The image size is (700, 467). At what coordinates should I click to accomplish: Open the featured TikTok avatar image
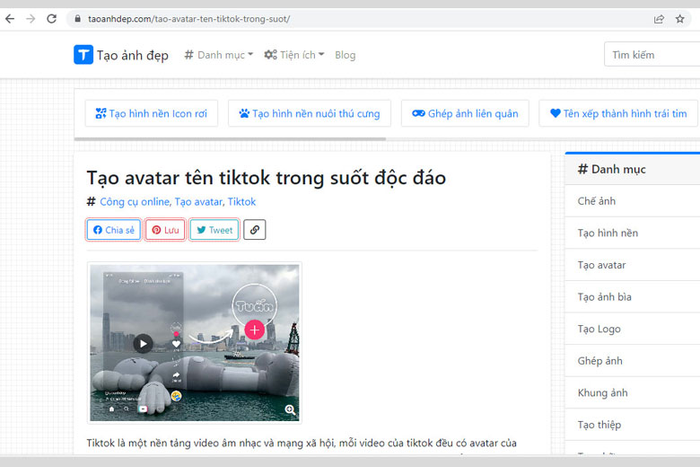(x=195, y=342)
